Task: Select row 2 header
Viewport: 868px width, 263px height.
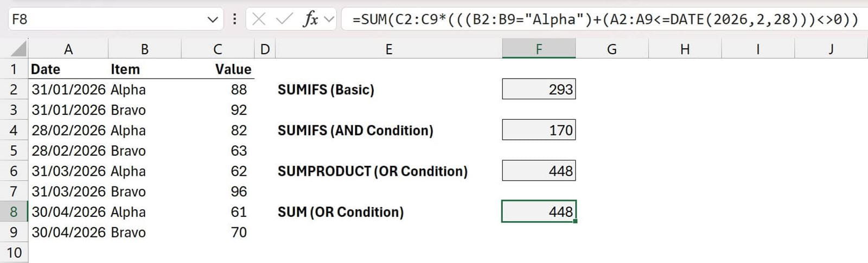Action: click(x=14, y=89)
